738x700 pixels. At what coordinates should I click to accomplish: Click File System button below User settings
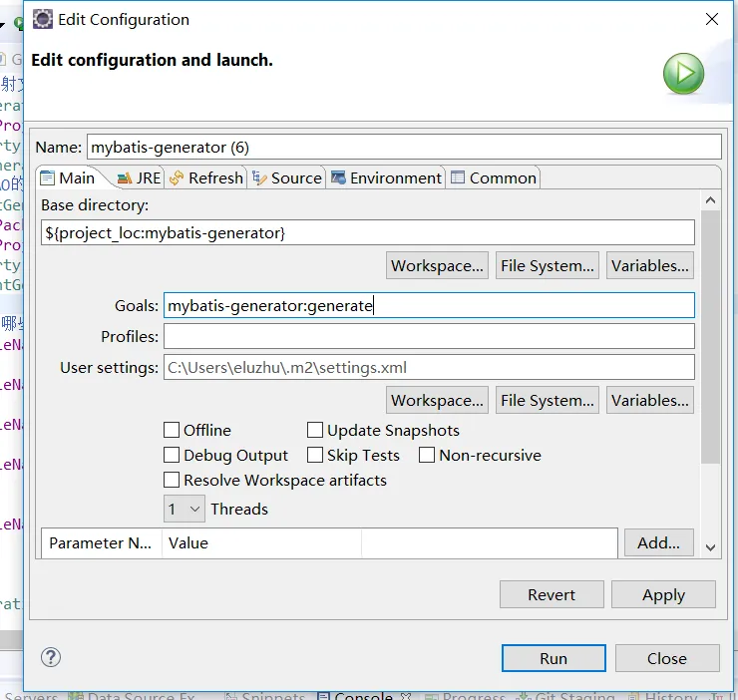(x=548, y=400)
